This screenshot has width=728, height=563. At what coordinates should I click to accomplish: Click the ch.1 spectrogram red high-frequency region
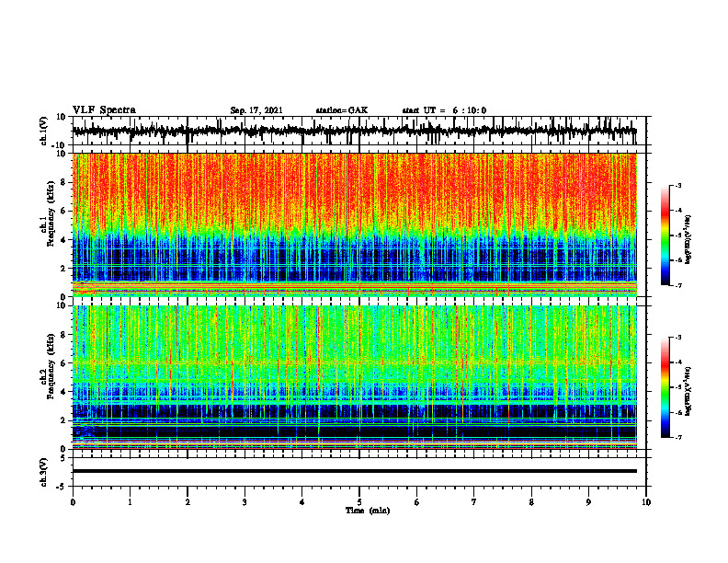click(354, 190)
